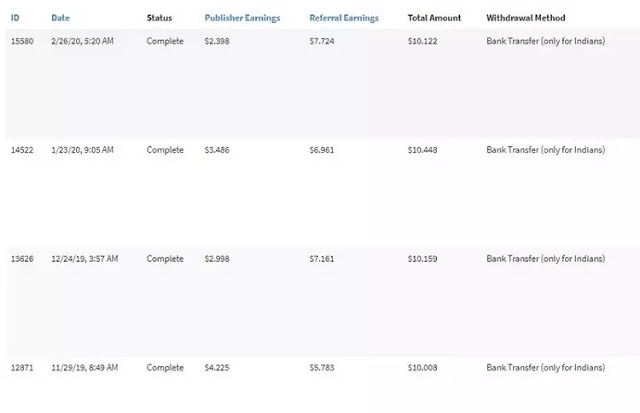Sort table by ID column header
The height and width of the screenshot is (413, 640).
(16, 18)
